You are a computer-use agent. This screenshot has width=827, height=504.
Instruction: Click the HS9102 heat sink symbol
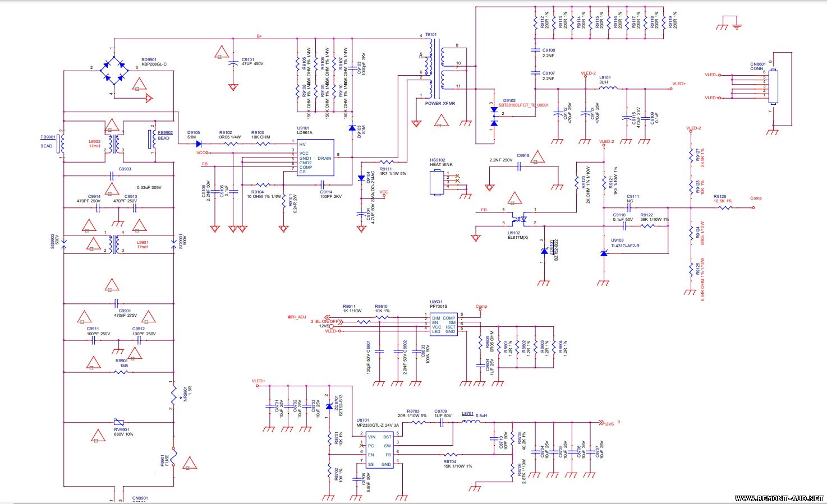(x=438, y=182)
